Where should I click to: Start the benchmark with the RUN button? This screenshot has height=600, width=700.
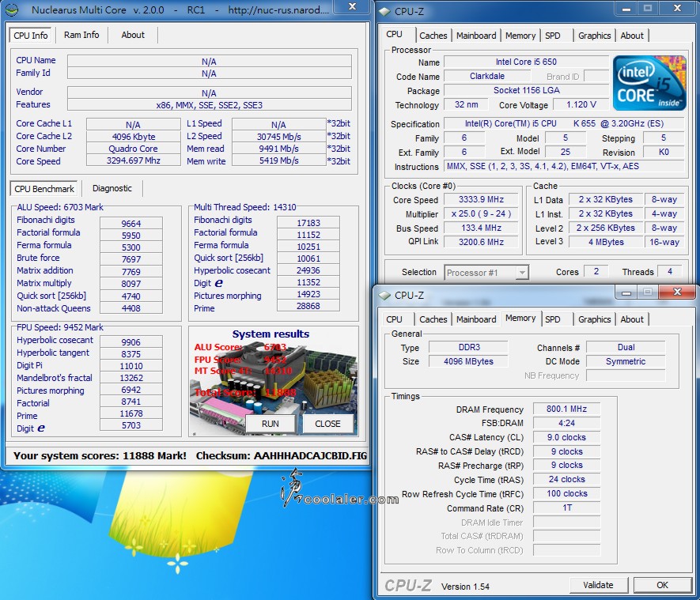(270, 424)
